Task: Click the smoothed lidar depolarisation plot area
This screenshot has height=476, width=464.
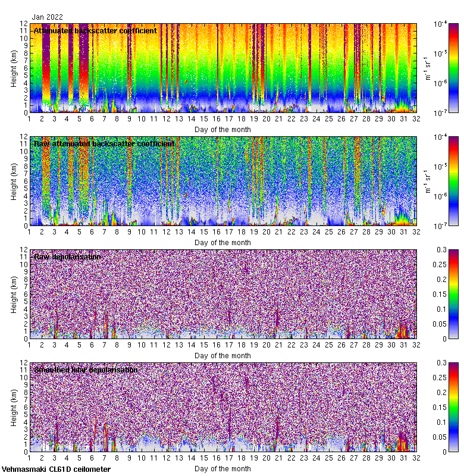Action: (223, 407)
